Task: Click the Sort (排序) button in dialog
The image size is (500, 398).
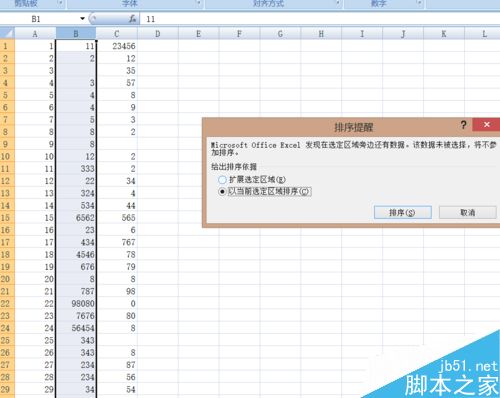Action: (x=403, y=212)
